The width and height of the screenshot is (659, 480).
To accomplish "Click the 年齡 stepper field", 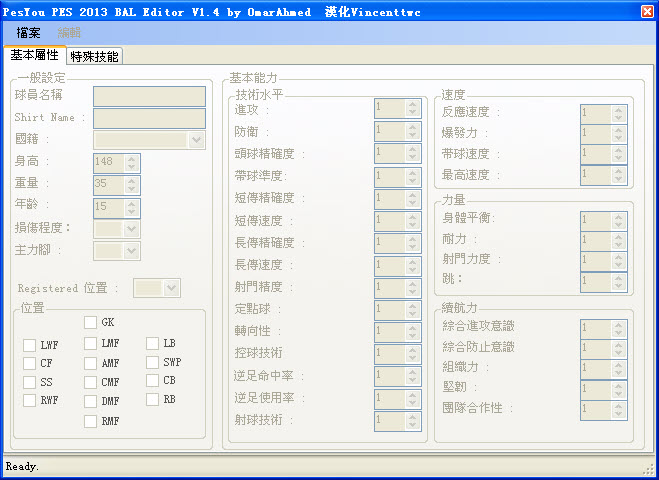I will (x=117, y=208).
